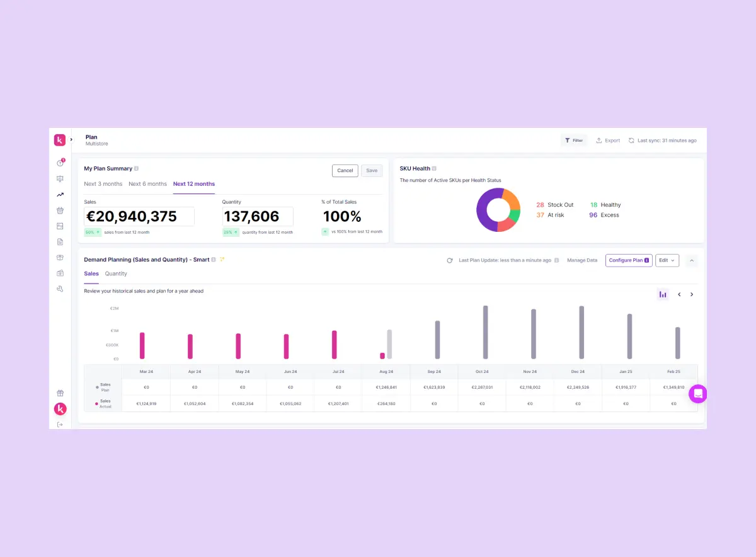Switch to the Next 3 months tab

[103, 184]
